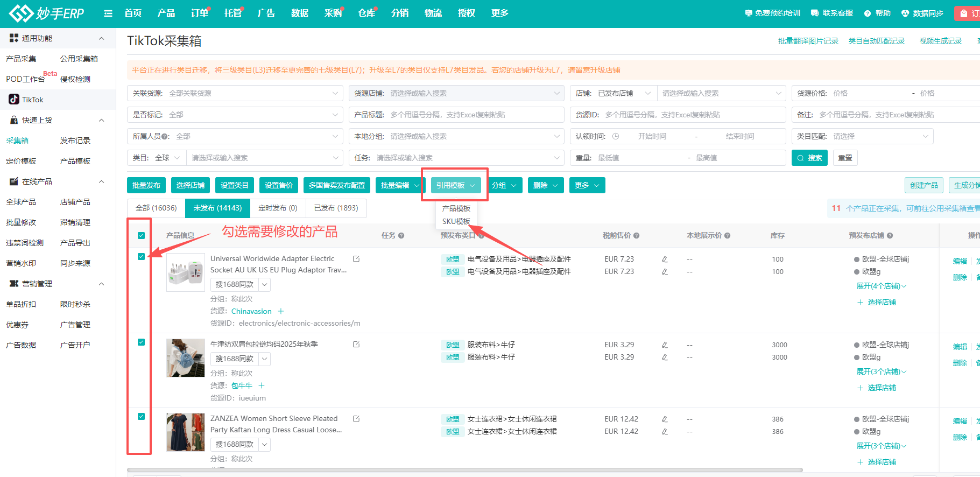Viewport: 980px width, 477px height.
Task: Open contact customer service icon in header
Action: (815, 13)
